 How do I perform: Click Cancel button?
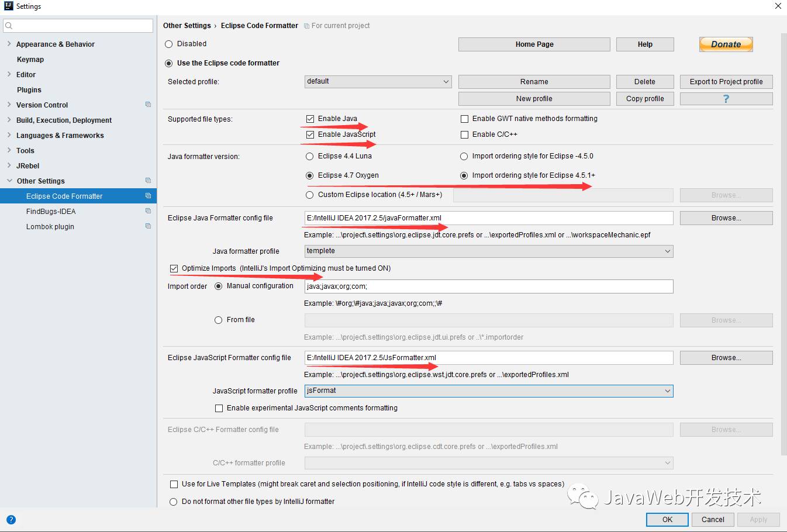(713, 520)
